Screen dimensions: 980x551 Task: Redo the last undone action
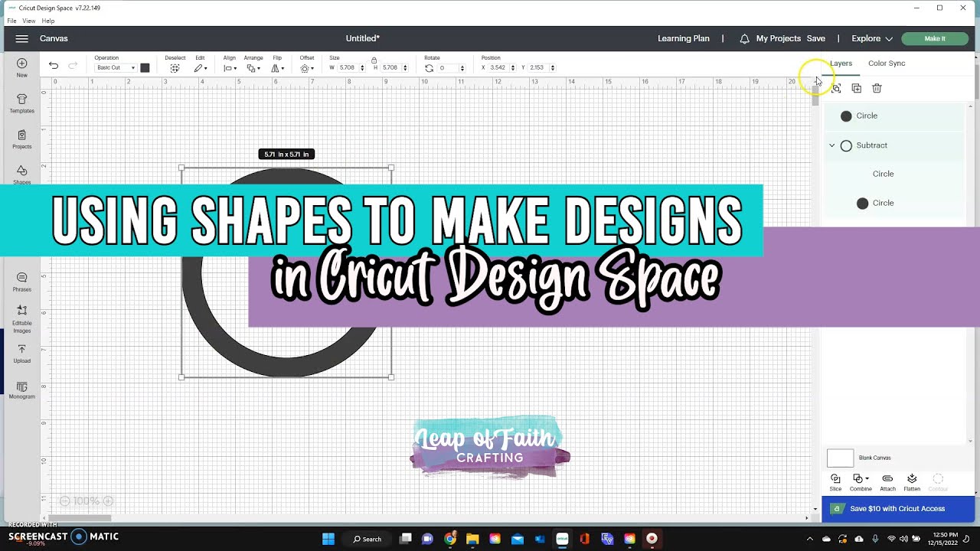pos(73,66)
